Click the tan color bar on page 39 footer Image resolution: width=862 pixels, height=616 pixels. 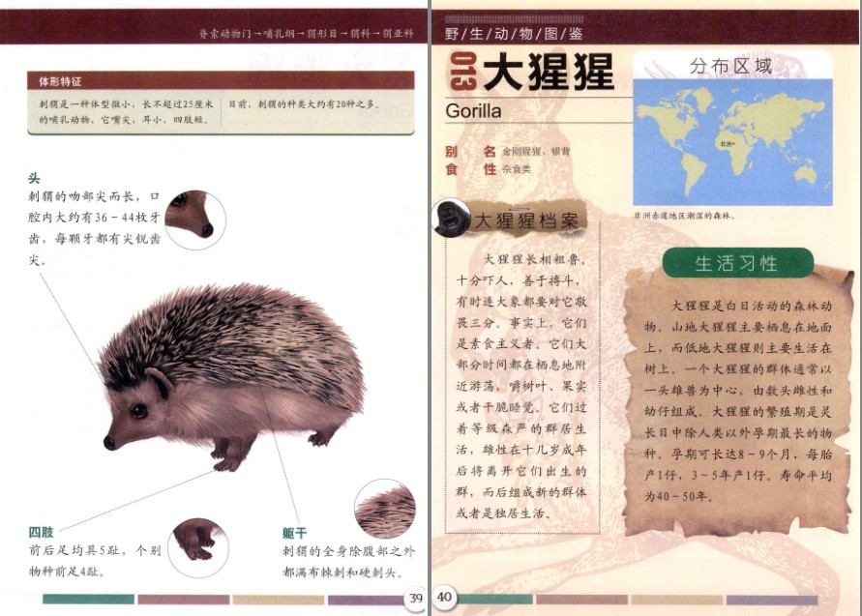coord(279,599)
